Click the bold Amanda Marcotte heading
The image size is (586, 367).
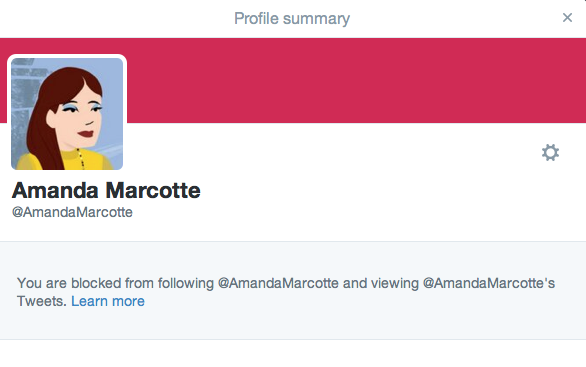coord(106,190)
